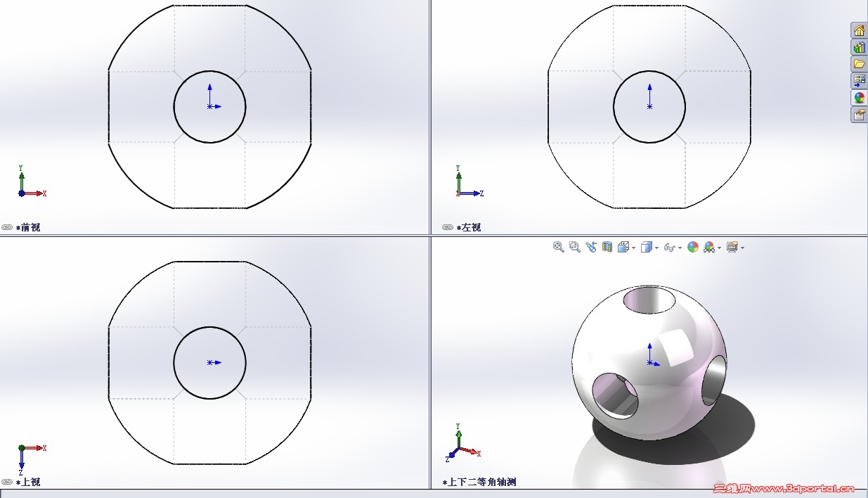This screenshot has width=868, height=498.
Task: Click the 上下二等角轴测 view label
Action: coord(480,481)
